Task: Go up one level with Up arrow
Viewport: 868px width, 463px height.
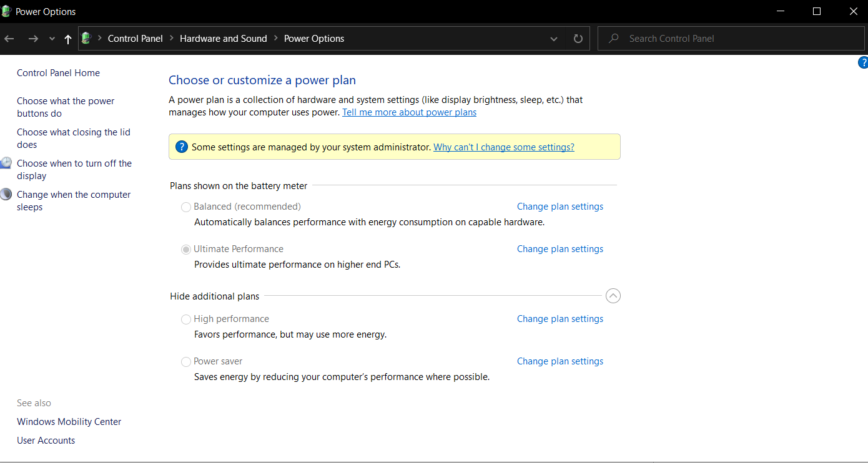Action: [68, 39]
